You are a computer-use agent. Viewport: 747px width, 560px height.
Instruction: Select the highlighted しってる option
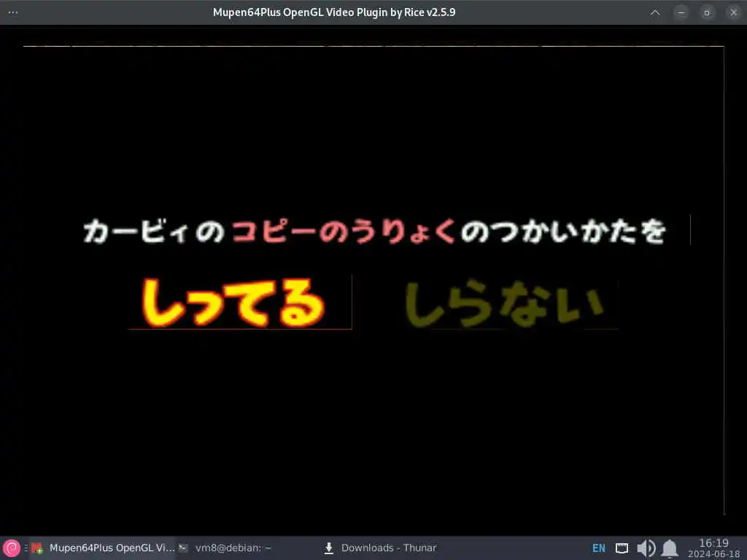click(233, 303)
